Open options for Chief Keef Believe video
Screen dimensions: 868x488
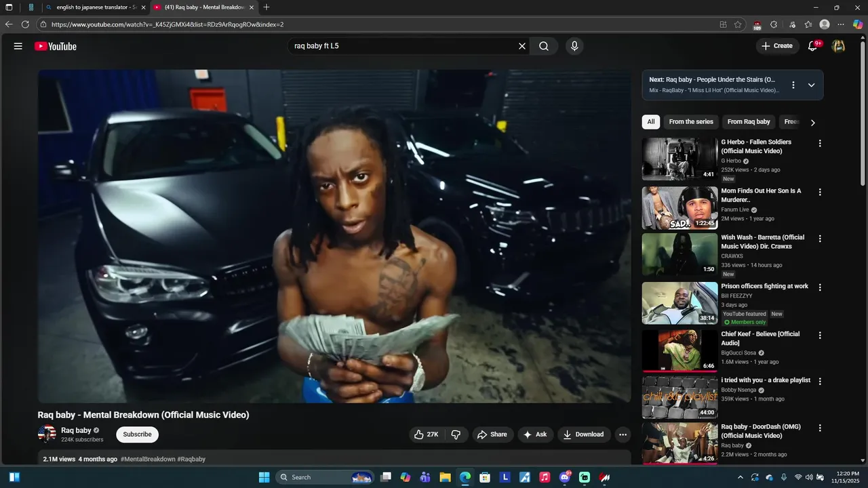pos(820,335)
